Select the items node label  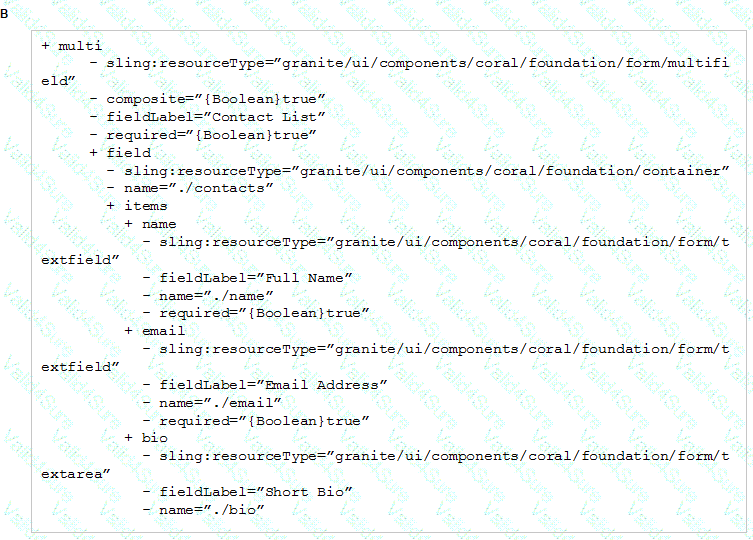click(146, 206)
